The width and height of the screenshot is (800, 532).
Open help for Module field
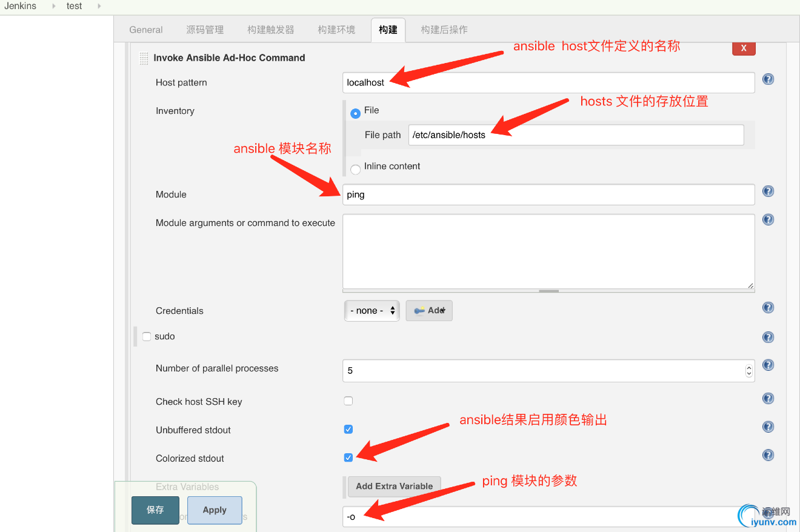(x=768, y=191)
